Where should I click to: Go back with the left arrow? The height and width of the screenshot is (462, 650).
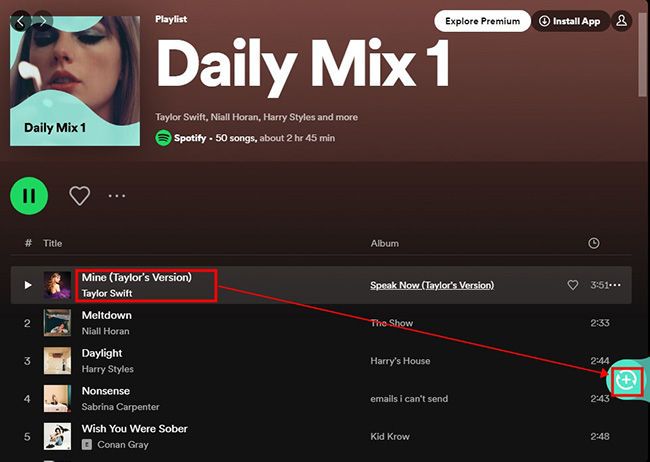click(x=21, y=21)
